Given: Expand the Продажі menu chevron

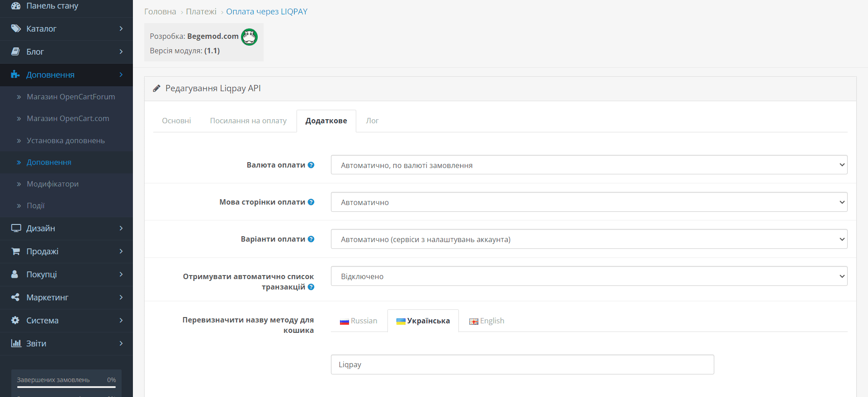Looking at the screenshot, I should [121, 251].
